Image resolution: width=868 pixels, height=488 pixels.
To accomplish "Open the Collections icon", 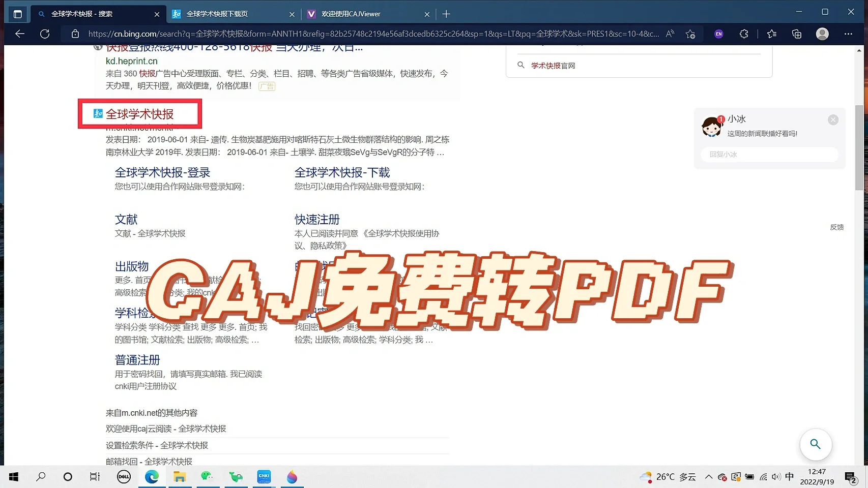I will click(x=797, y=34).
